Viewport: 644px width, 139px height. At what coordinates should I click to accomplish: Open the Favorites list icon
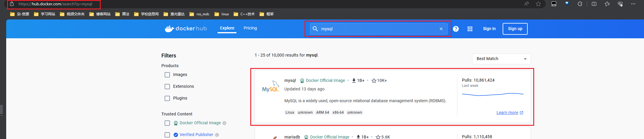[x=607, y=4]
